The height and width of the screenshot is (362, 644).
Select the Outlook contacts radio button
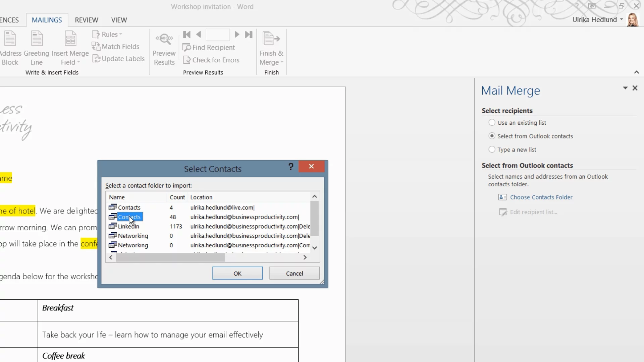tap(492, 136)
